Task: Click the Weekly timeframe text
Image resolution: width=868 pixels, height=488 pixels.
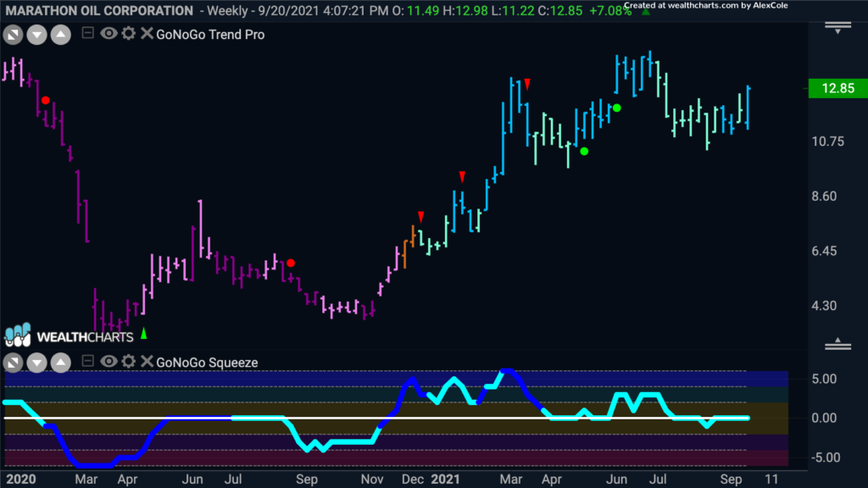Action: click(x=227, y=11)
